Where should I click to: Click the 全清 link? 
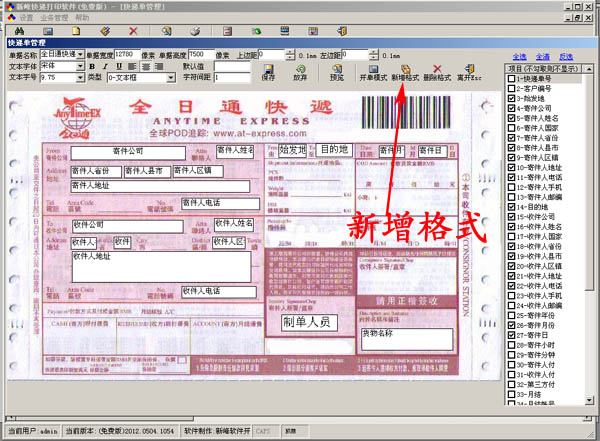(543, 57)
